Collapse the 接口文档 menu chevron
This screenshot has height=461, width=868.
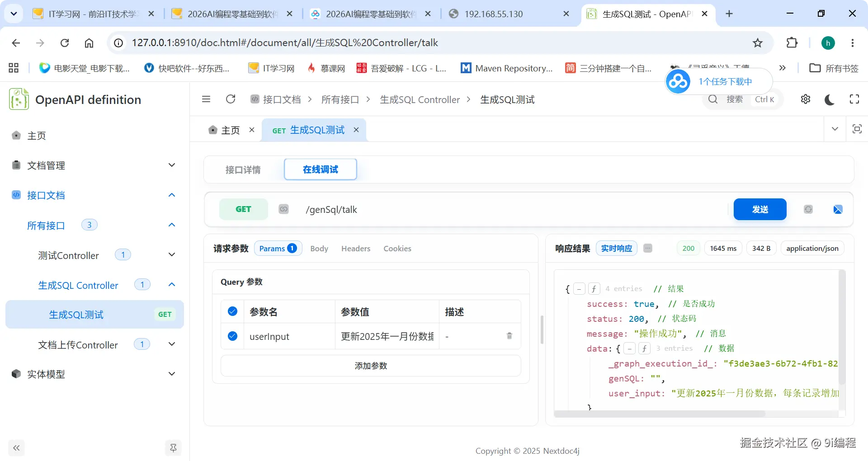pos(172,195)
